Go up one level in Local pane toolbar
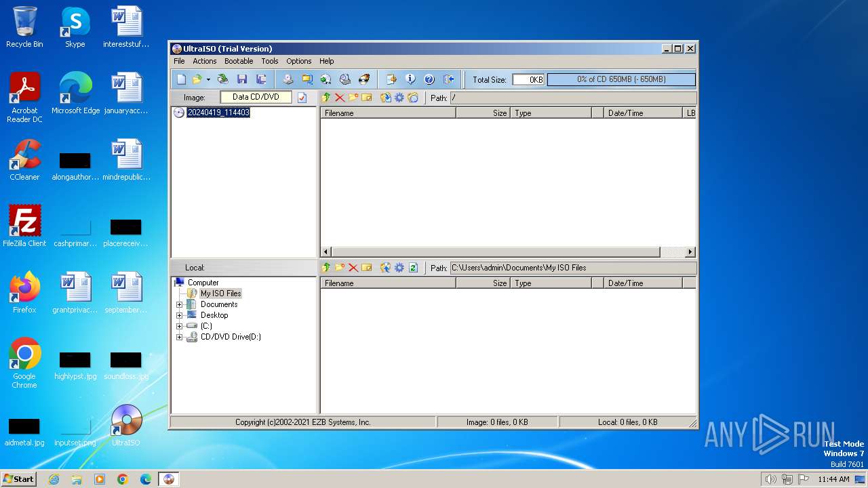The image size is (868, 488). 326,268
